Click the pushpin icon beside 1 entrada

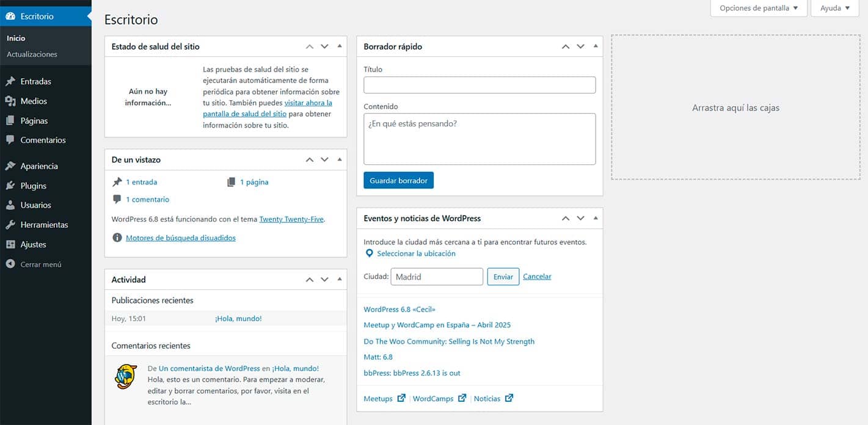tap(117, 182)
